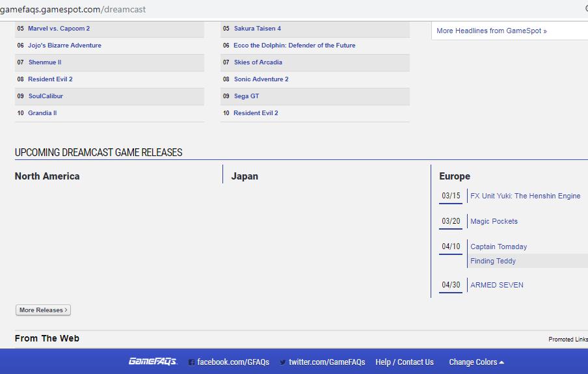Image resolution: width=588 pixels, height=374 pixels.
Task: Open Ecco the Dolphin: Defender of the Future
Action: pos(295,46)
